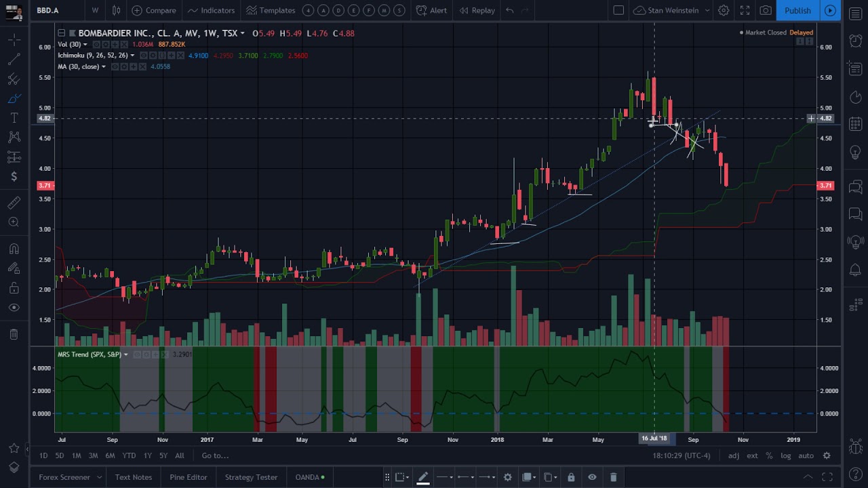
Task: Open the Pine Editor tab
Action: [189, 477]
